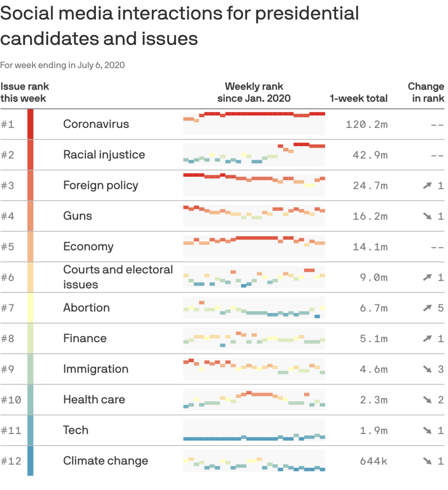Click the Climate change issue label
This screenshot has height=490, width=448.
(106, 461)
